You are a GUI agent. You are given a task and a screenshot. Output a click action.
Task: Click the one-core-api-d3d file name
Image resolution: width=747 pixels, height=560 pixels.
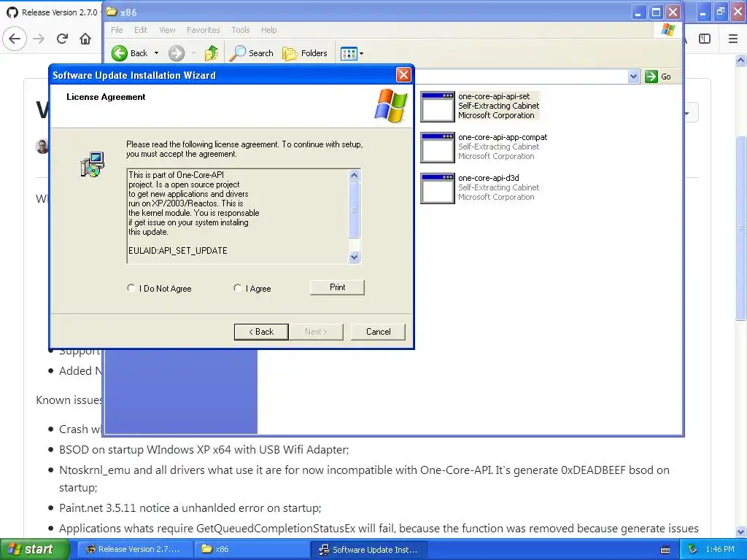point(488,178)
